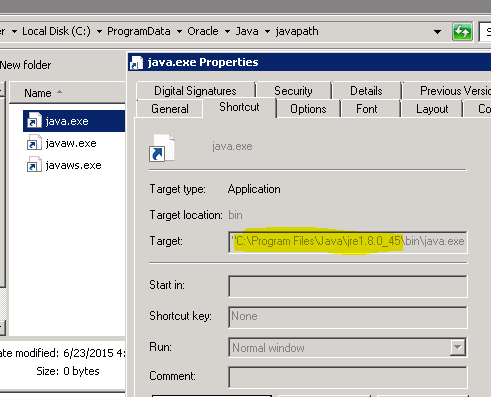The width and height of the screenshot is (491, 397).
Task: Navigate to Java breadcrumb
Action: click(x=247, y=31)
